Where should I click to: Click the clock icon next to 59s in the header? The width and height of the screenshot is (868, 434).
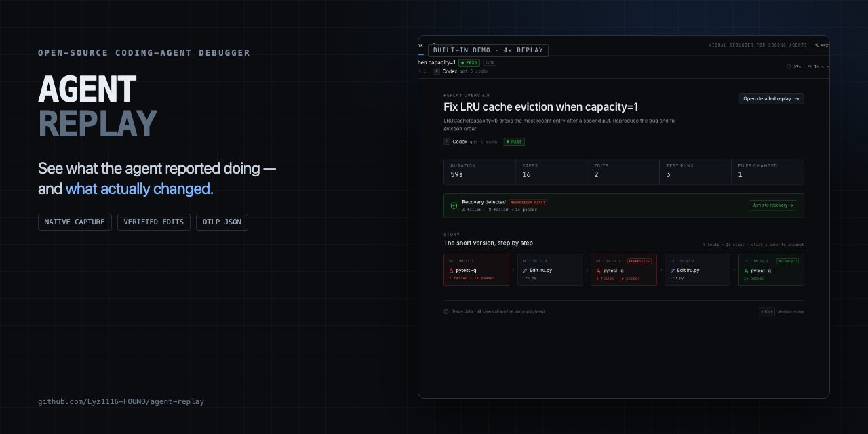click(x=789, y=67)
